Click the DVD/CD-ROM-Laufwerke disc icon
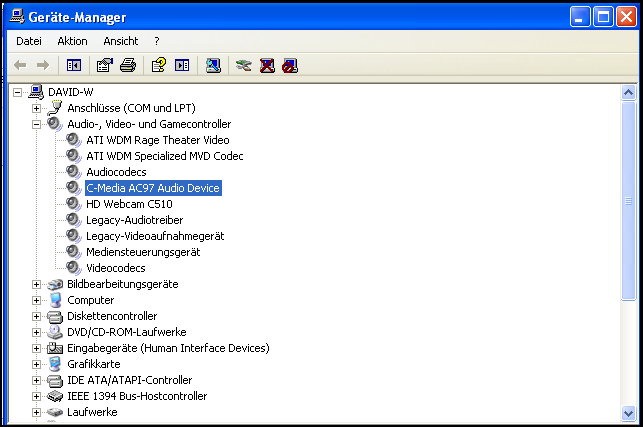 coord(55,332)
